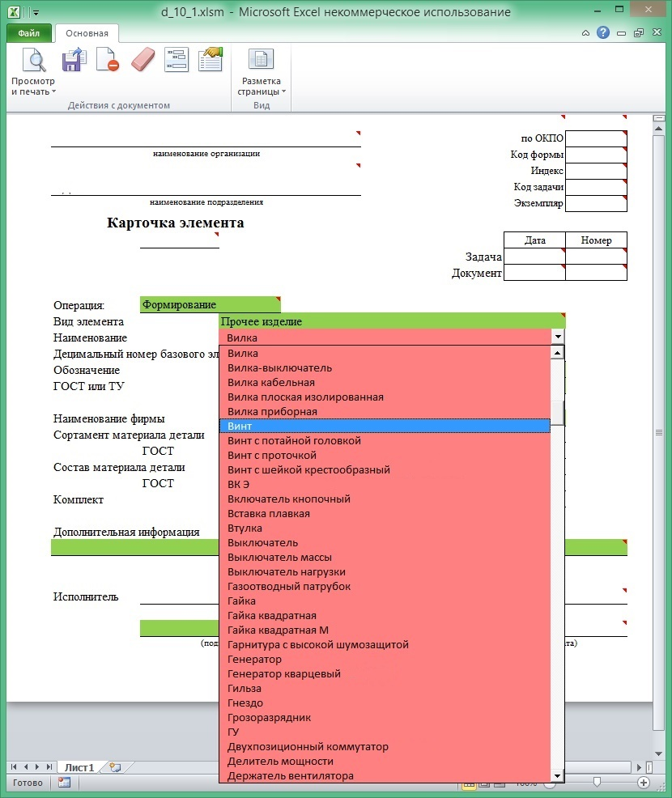Collapse the ribbon with the caret icon

pos(585,33)
